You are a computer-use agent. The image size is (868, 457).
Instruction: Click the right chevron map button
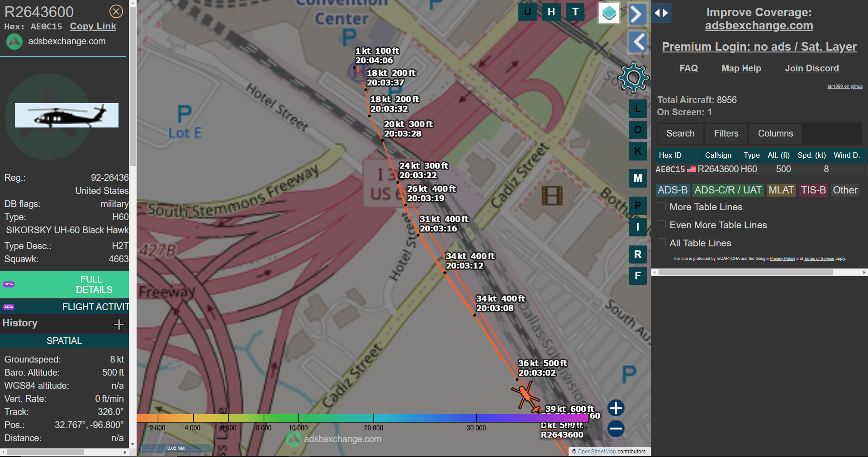[637, 14]
